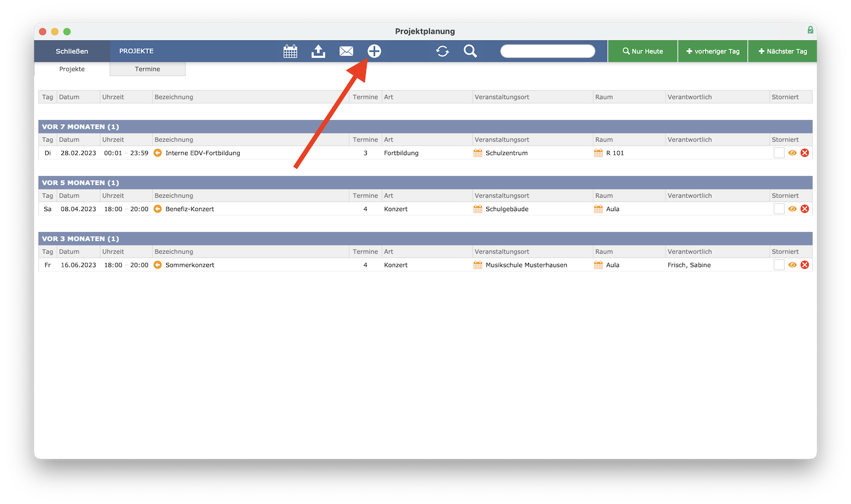Toggle eye visibility for Interne EDV-Fortbildung
The image size is (851, 504).
click(x=793, y=153)
